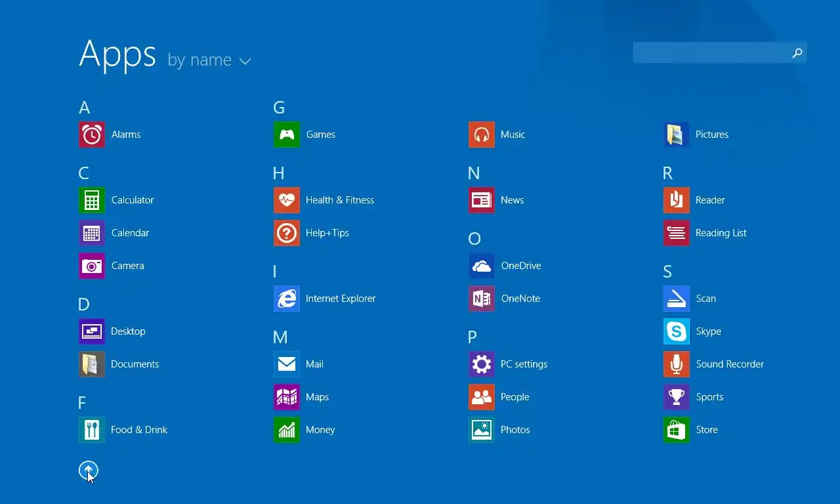Open the Maps app icon

[x=287, y=397]
